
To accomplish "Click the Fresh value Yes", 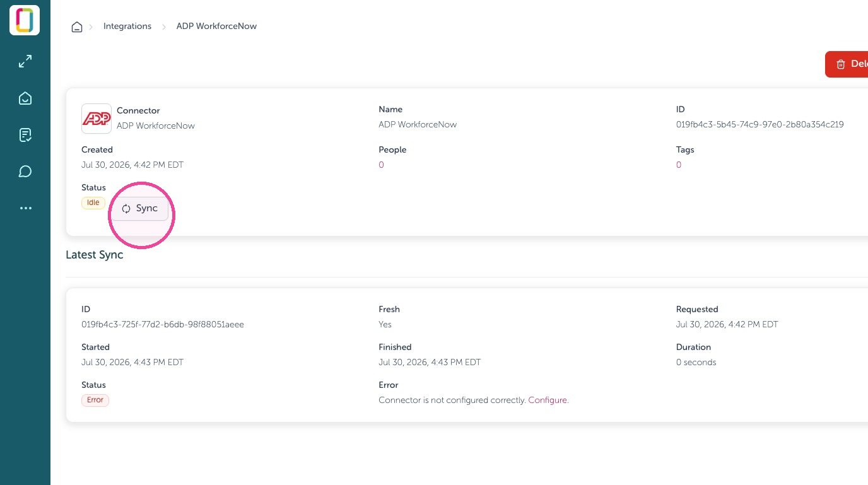I will [385, 325].
